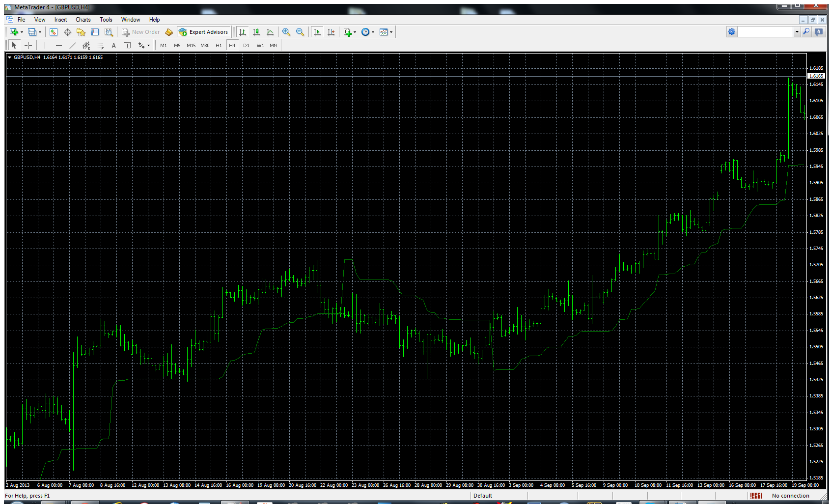Expand the Indicators dropdown arrow
Viewport: 831px width, 504px height.
pos(355,32)
